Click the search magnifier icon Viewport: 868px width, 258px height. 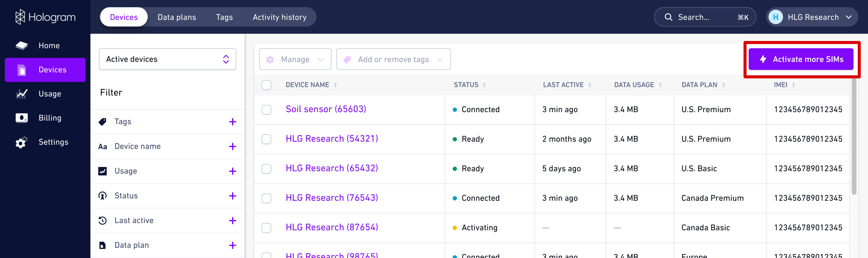[x=668, y=17]
